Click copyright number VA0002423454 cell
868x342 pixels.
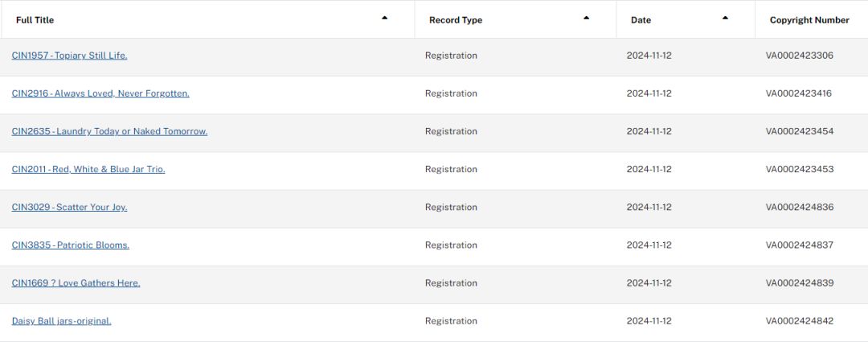click(800, 131)
